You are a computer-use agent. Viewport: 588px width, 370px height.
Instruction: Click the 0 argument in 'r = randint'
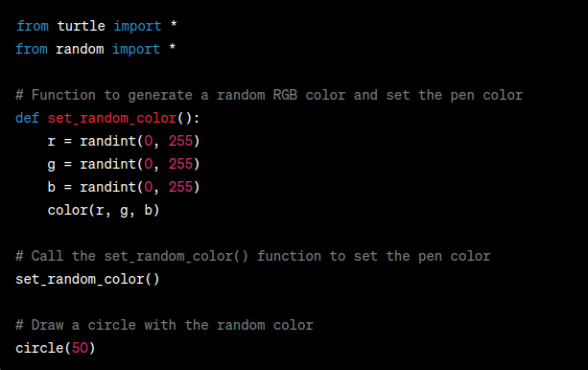pos(149,141)
